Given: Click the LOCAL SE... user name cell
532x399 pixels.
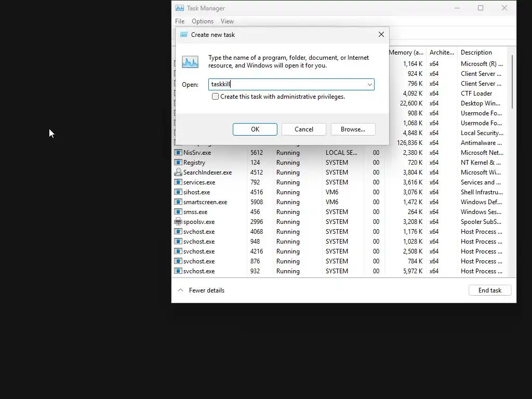Looking at the screenshot, I should coord(341,153).
